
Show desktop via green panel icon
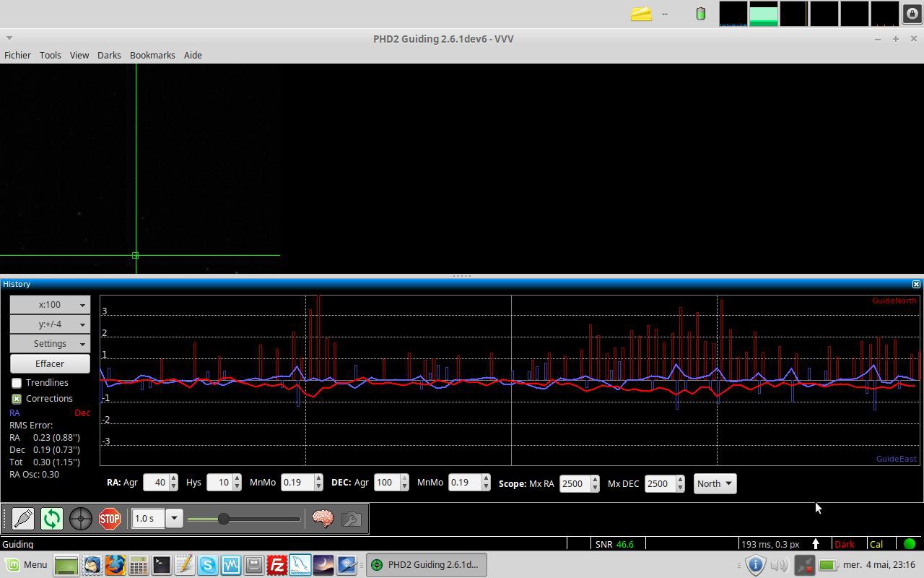[x=66, y=565]
